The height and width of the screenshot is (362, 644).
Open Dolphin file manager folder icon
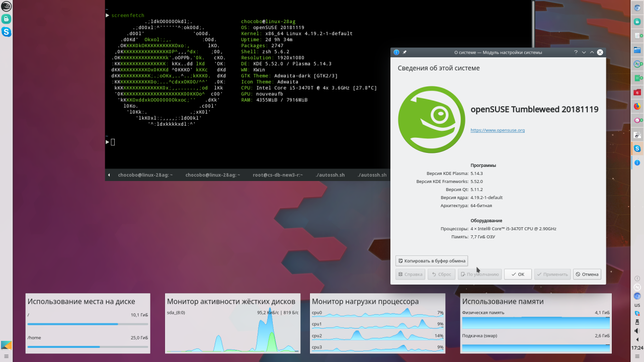(x=637, y=50)
